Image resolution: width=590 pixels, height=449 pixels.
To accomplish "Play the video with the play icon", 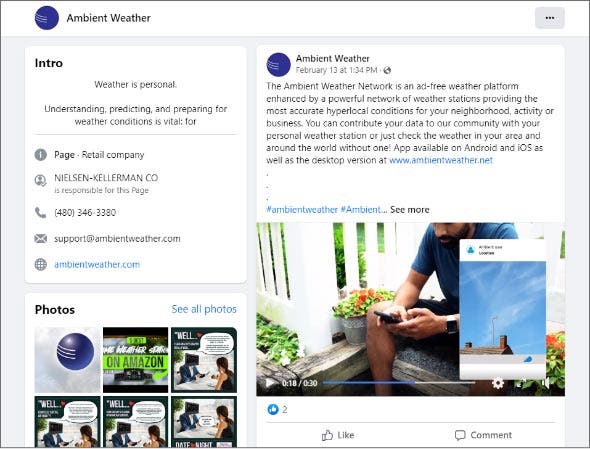I will point(269,383).
